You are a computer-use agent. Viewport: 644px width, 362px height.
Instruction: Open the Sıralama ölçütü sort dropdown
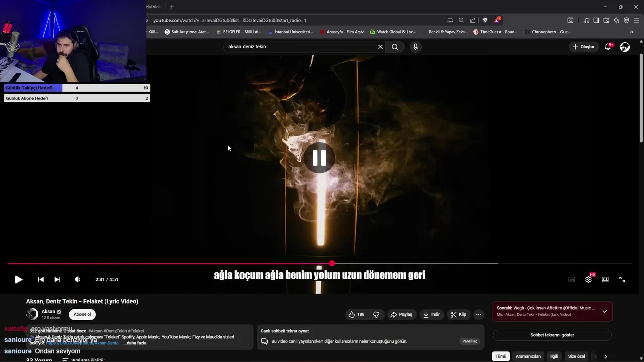click(x=83, y=360)
